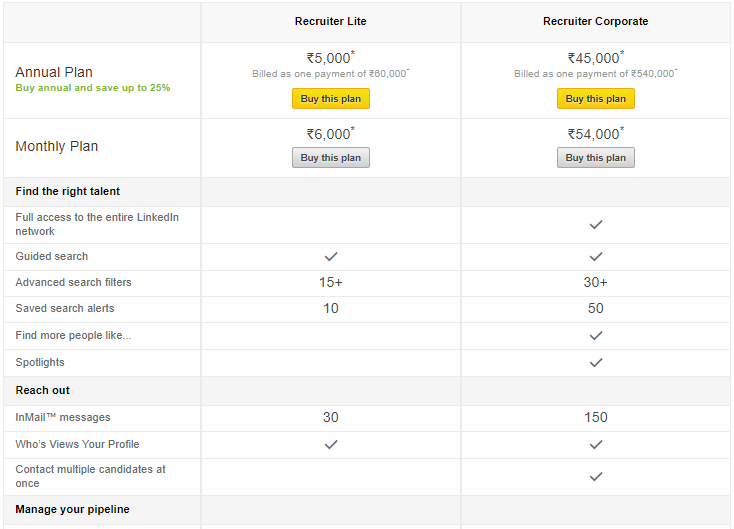Click 'Full access to the entire LinkedIn network' row

tap(367, 225)
